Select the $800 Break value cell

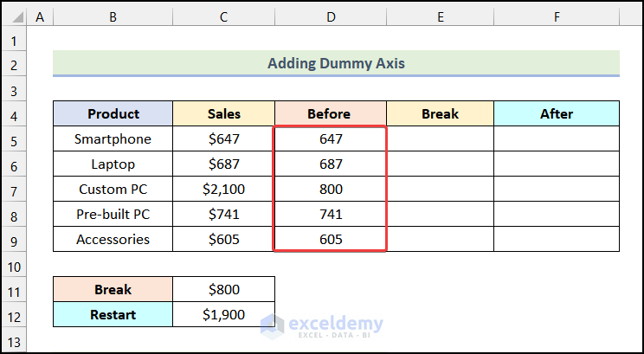point(223,289)
